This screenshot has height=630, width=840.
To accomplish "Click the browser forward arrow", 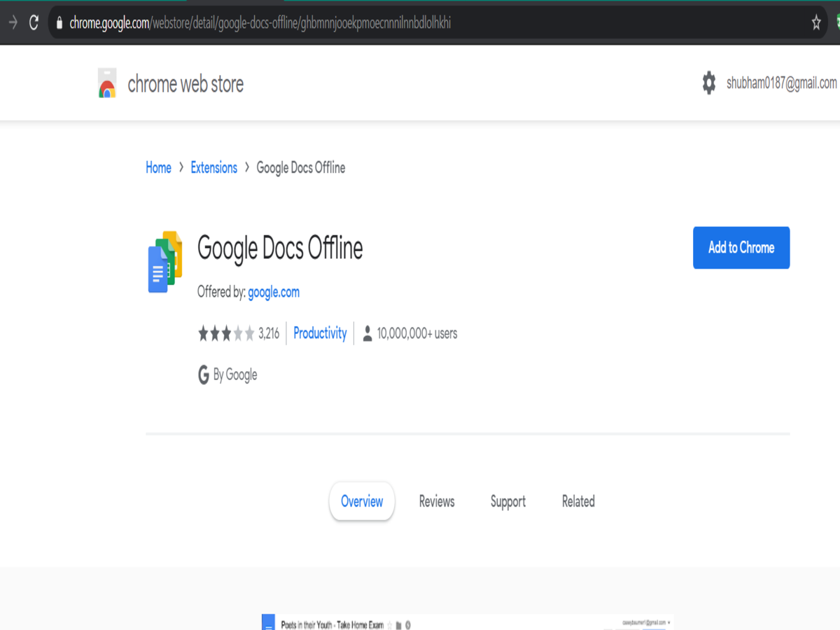I will (x=12, y=22).
